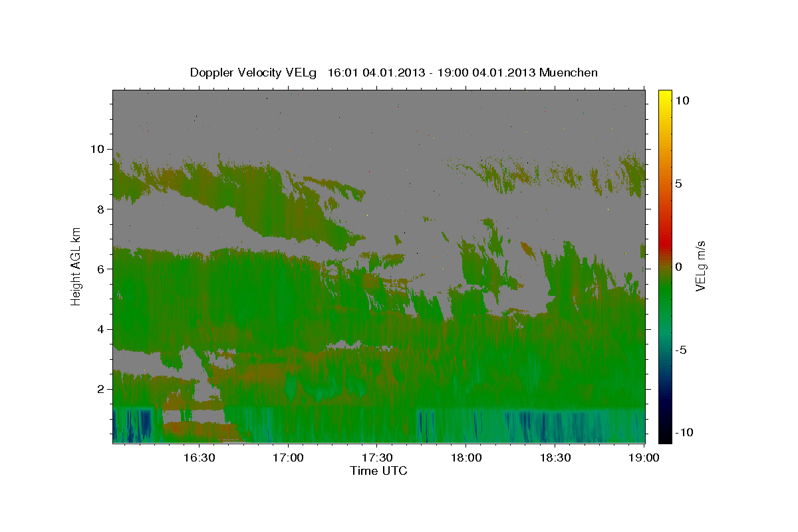
Task: Click the 18:30 time tick label
Action: tap(555, 458)
